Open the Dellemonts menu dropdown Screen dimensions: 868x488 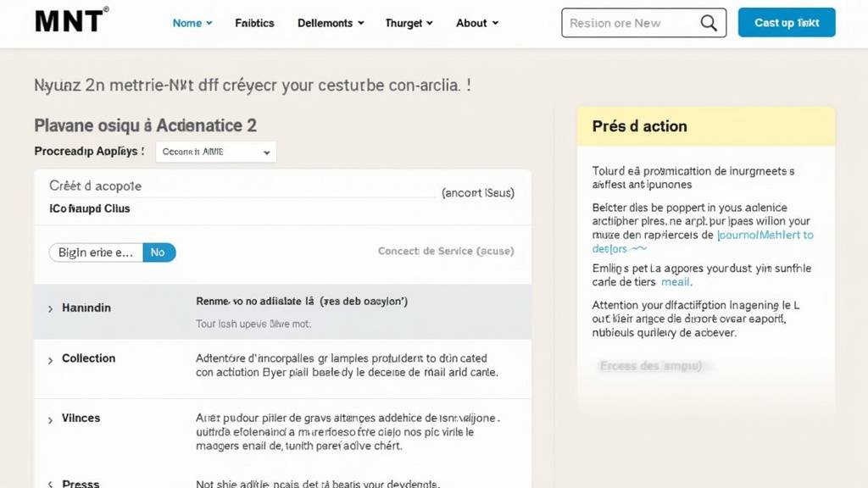pos(331,23)
